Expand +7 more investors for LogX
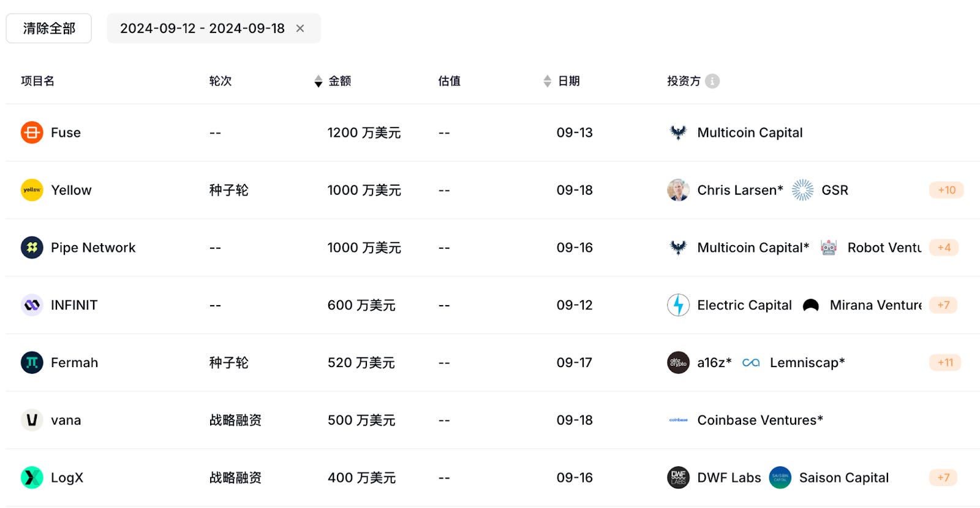Viewport: 980px width, 508px height. coord(943,478)
